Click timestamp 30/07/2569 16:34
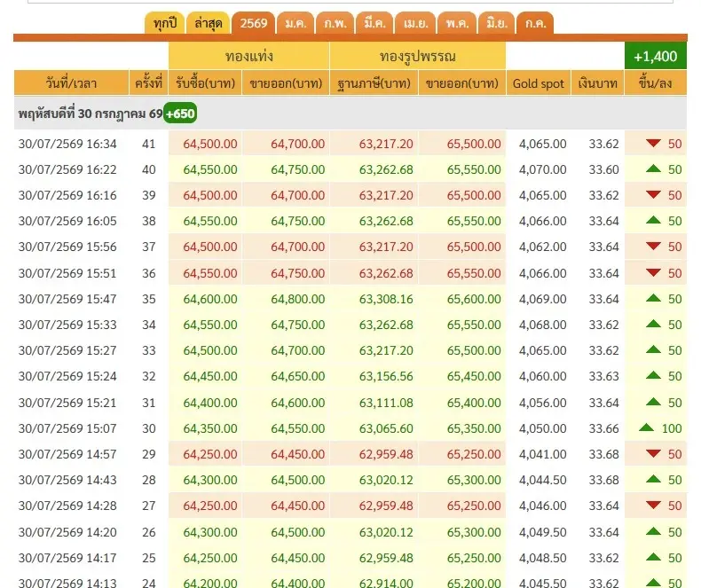The width and height of the screenshot is (701, 588). (x=67, y=144)
